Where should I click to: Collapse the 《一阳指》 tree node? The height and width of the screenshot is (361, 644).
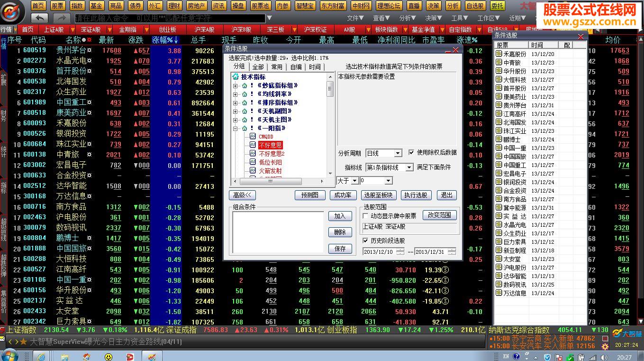[x=236, y=129]
